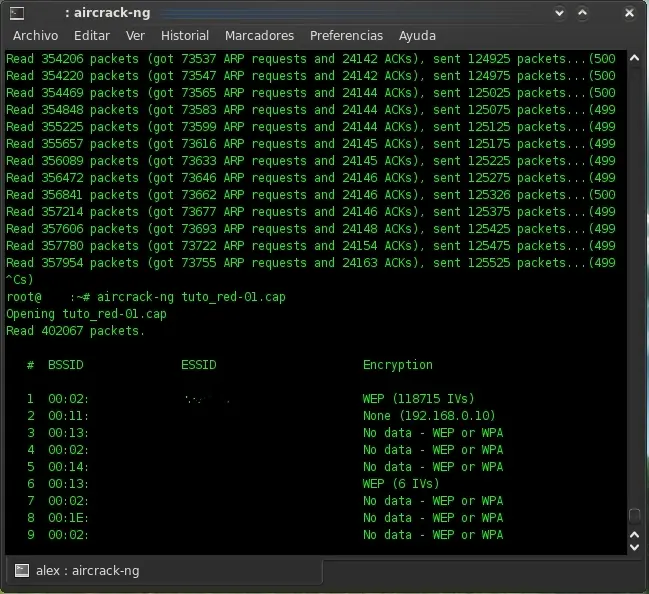The height and width of the screenshot is (594, 649).
Task: Select the 'alex : aircrack-ng' session tab
Action: click(164, 571)
